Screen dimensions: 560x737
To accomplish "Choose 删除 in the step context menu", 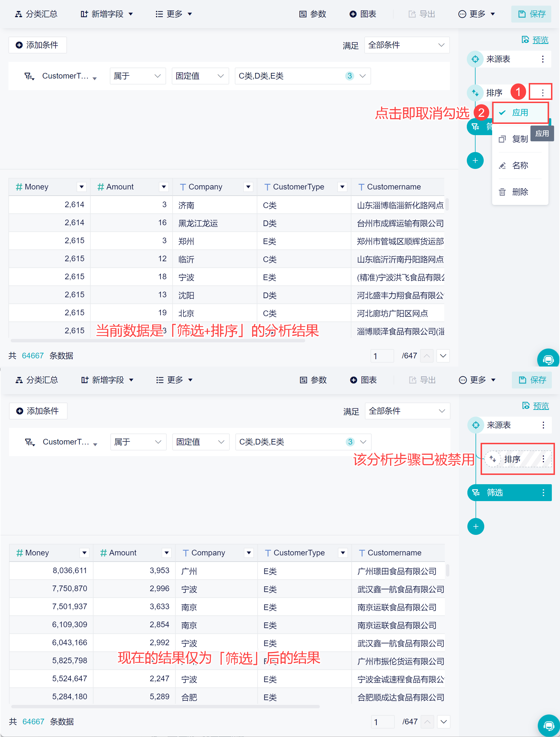I will 520,192.
